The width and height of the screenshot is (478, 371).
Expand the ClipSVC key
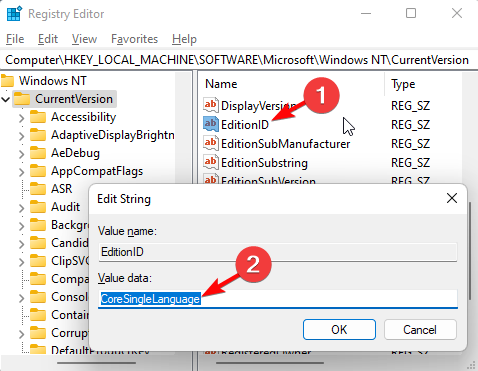21,262
